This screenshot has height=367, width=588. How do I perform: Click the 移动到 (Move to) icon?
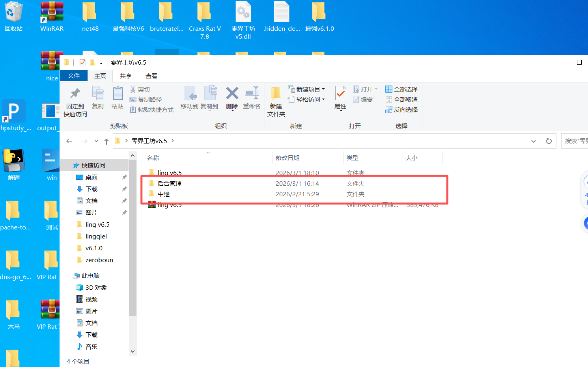click(x=189, y=94)
